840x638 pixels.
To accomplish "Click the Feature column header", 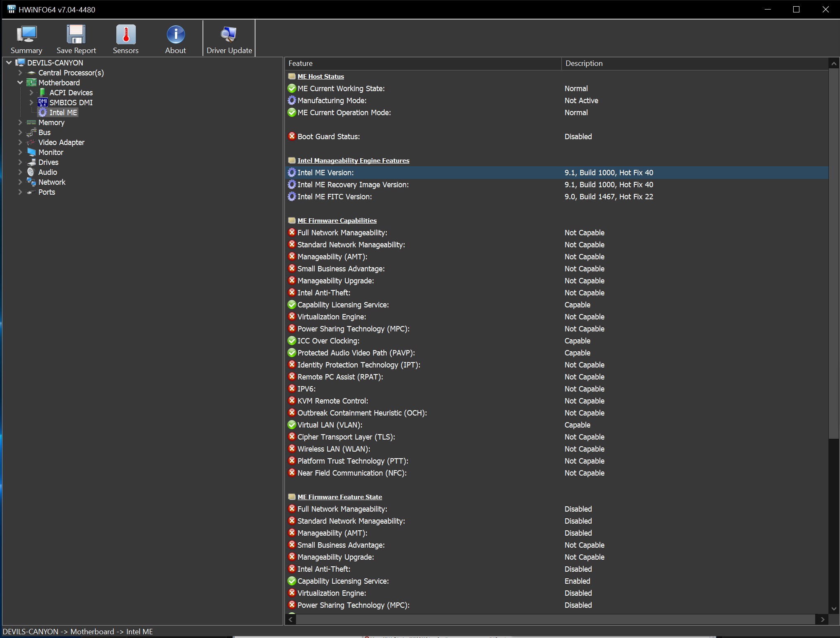I will pyautogui.click(x=423, y=63).
